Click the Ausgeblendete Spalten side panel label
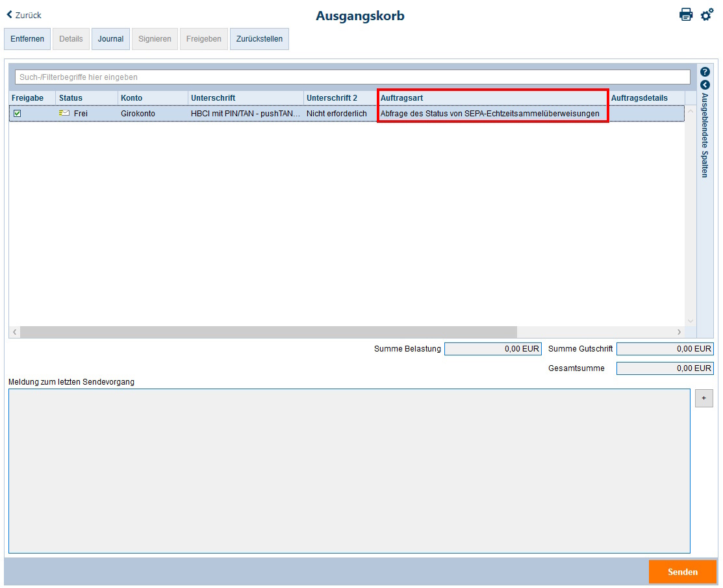The image size is (723, 588). click(705, 135)
